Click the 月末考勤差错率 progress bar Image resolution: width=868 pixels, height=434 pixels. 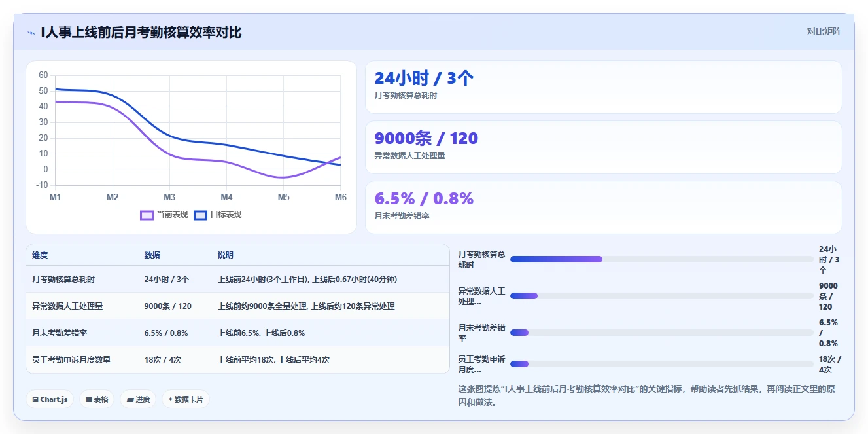[661, 333]
